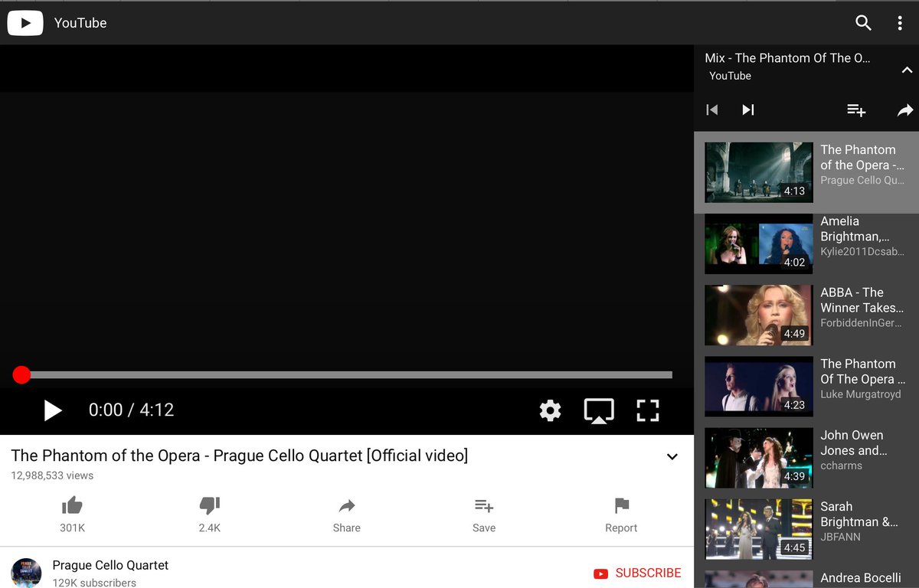Click the '2.4K' dislike count
Image resolution: width=919 pixels, height=588 pixels.
point(210,528)
